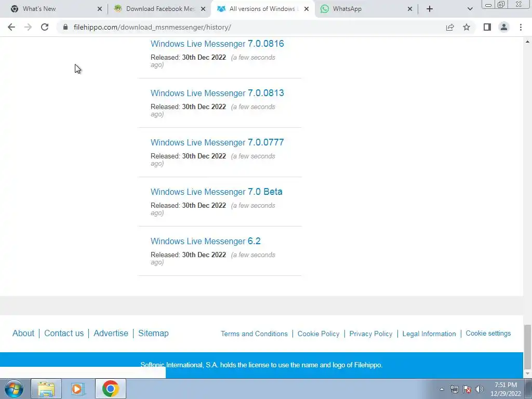The height and width of the screenshot is (399, 532).
Task: Click the WhatsApp tab favicon
Action: point(325,9)
